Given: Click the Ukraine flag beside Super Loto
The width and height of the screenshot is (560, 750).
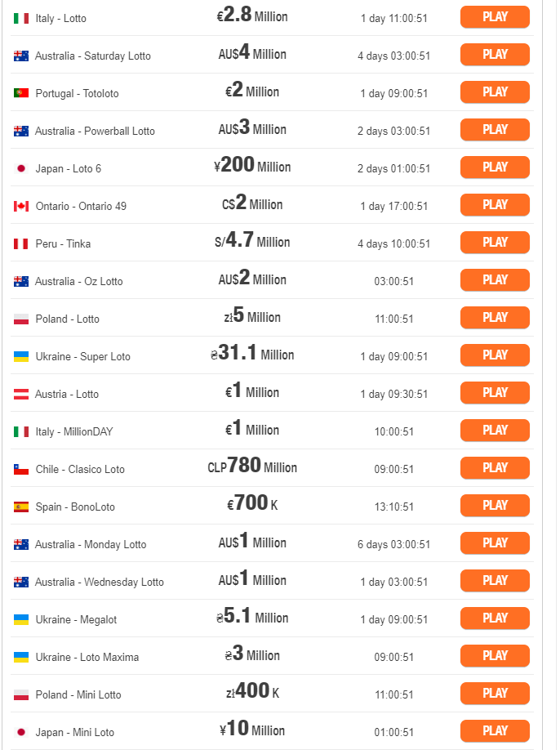Looking at the screenshot, I should tap(21, 356).
